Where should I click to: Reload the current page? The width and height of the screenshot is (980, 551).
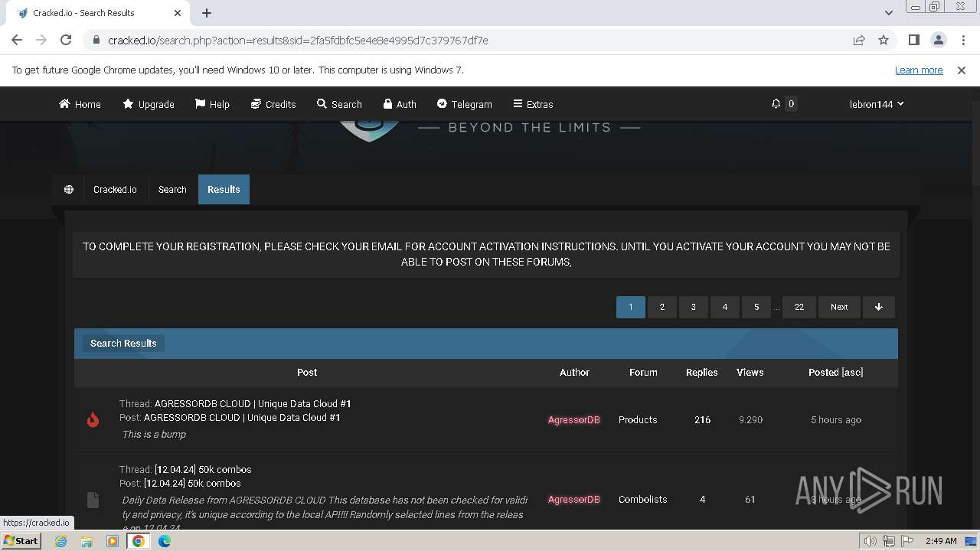[66, 40]
